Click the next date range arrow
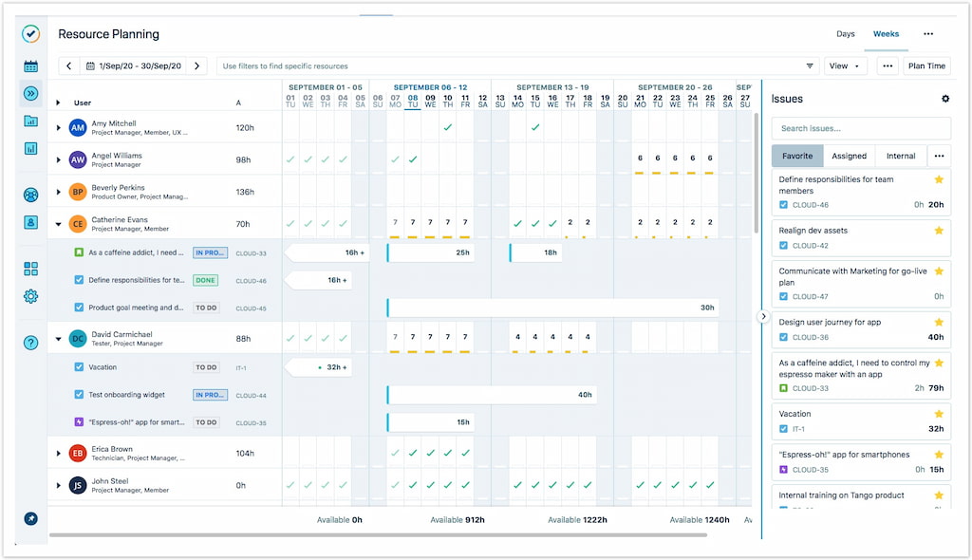This screenshot has width=972, height=560. coord(196,65)
